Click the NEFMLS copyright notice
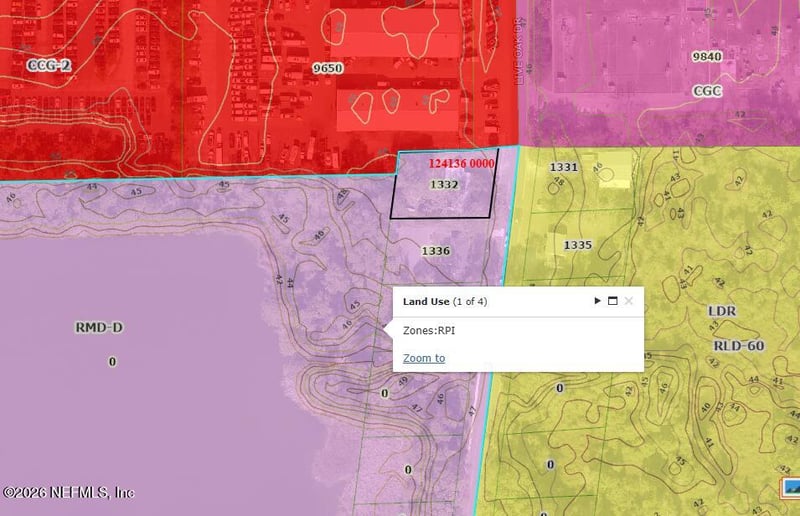 [x=68, y=493]
